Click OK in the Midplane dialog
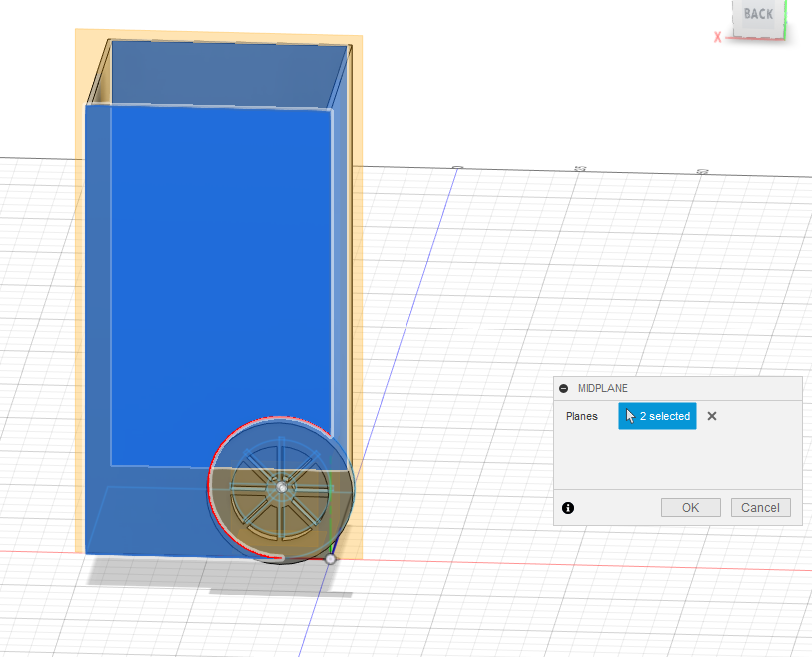Screen dimensions: 812x657 (x=690, y=508)
